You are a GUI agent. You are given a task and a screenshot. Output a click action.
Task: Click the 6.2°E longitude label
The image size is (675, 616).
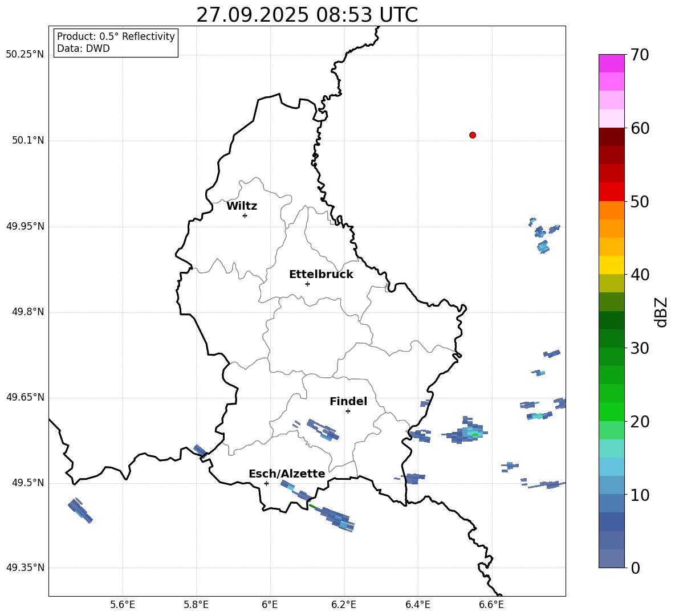(344, 605)
